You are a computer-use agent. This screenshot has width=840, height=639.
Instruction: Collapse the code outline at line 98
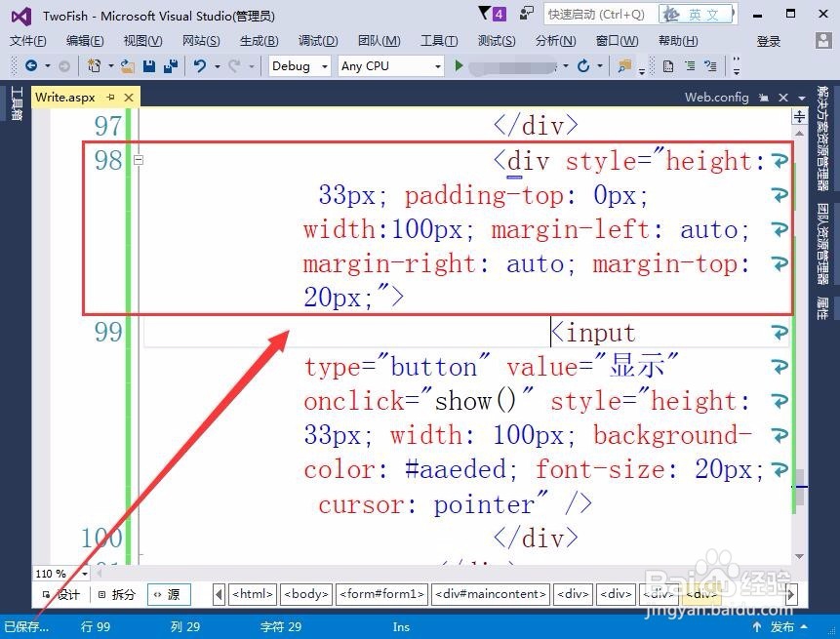point(139,160)
